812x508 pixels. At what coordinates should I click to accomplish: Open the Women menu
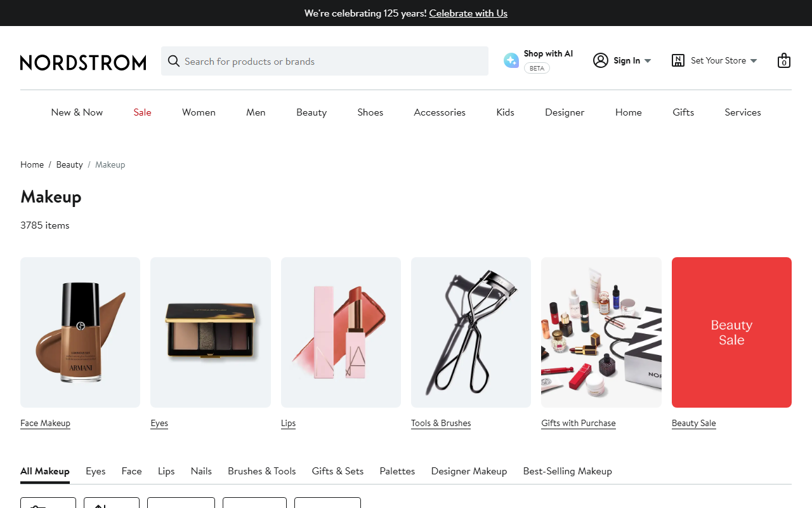tap(199, 112)
